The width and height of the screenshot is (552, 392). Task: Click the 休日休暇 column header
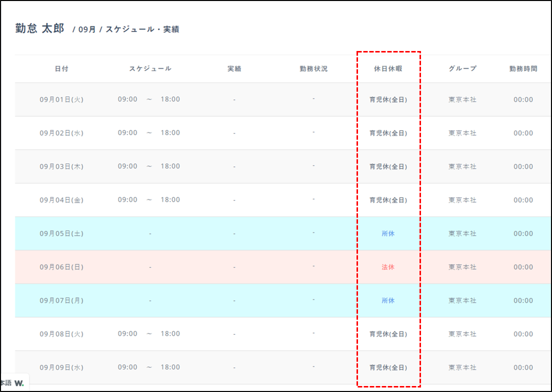388,69
